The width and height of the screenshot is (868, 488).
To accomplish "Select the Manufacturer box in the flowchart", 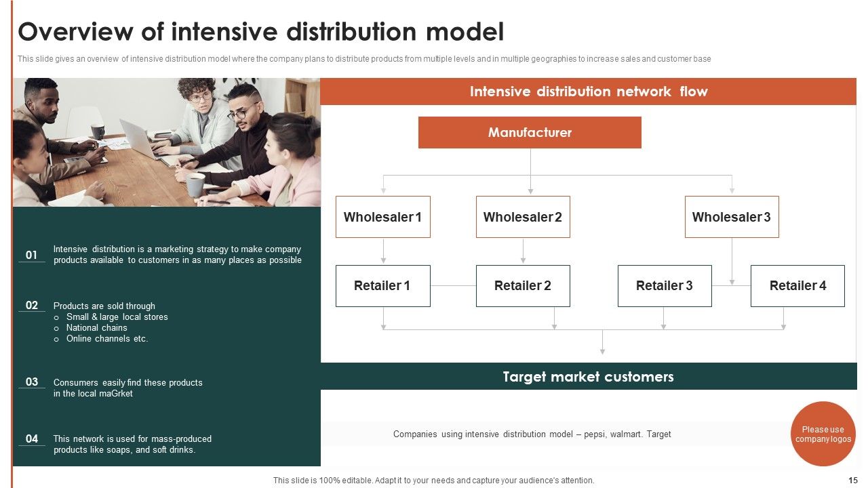I will click(530, 132).
